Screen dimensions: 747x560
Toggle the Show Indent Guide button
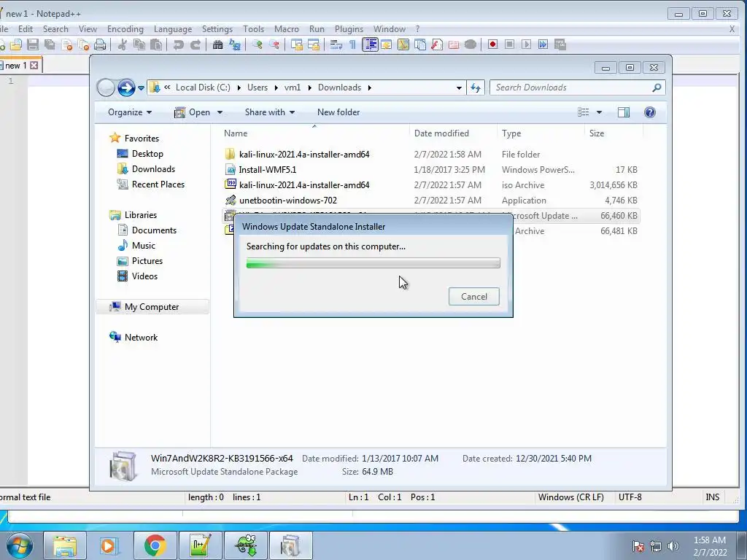370,44
